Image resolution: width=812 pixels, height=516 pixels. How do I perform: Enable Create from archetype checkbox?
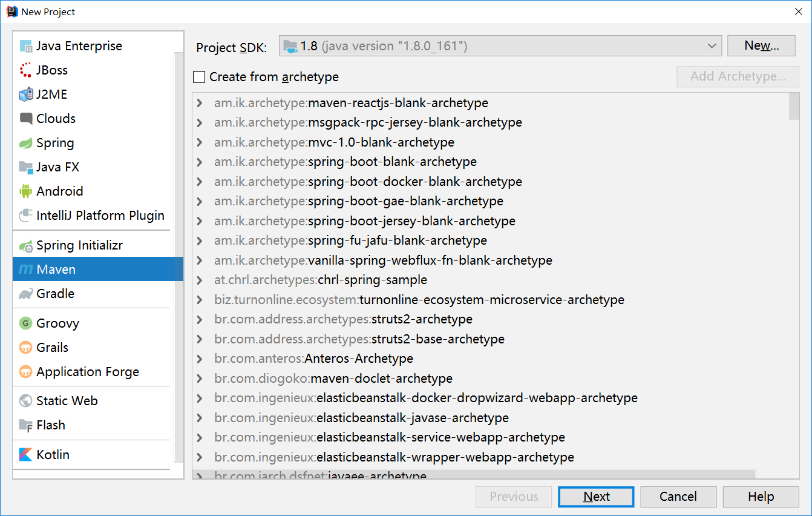click(199, 77)
